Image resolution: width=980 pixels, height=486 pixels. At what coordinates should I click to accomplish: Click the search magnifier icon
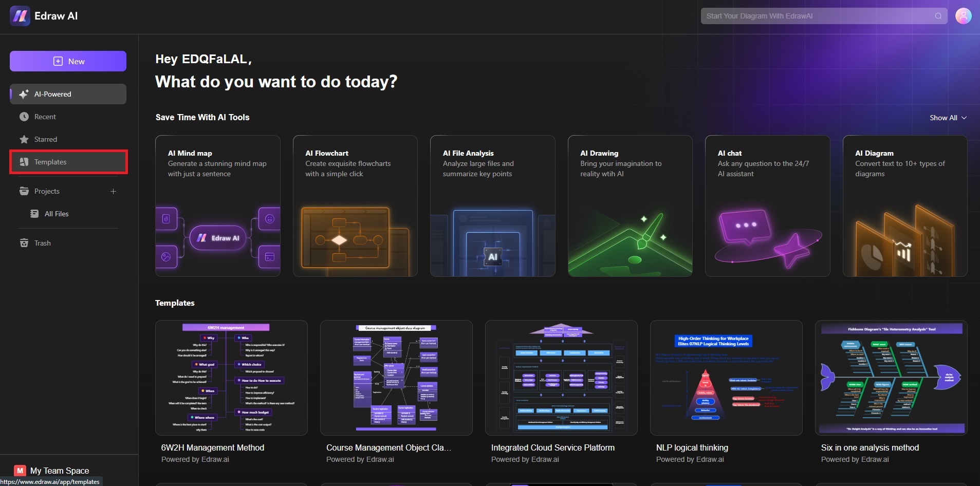[938, 16]
